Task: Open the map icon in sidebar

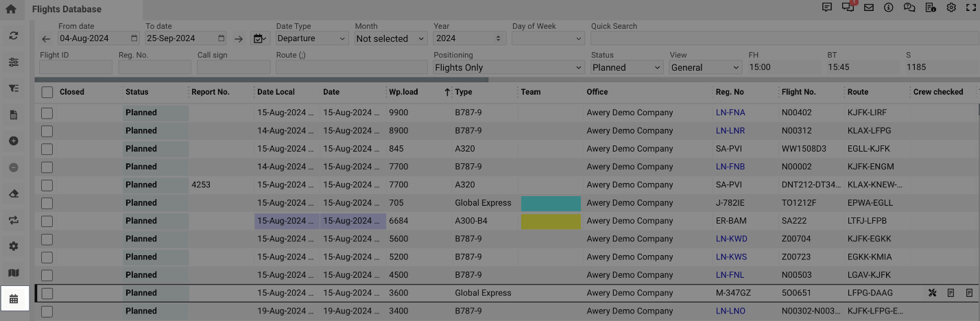Action: coord(14,273)
